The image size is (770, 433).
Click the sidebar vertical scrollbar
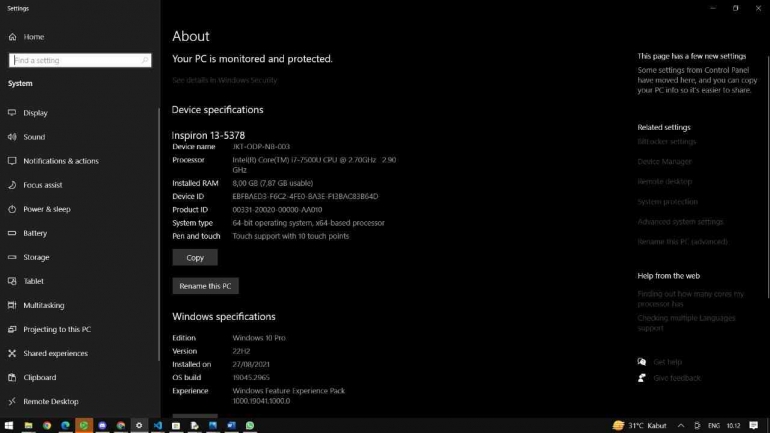pos(159,235)
